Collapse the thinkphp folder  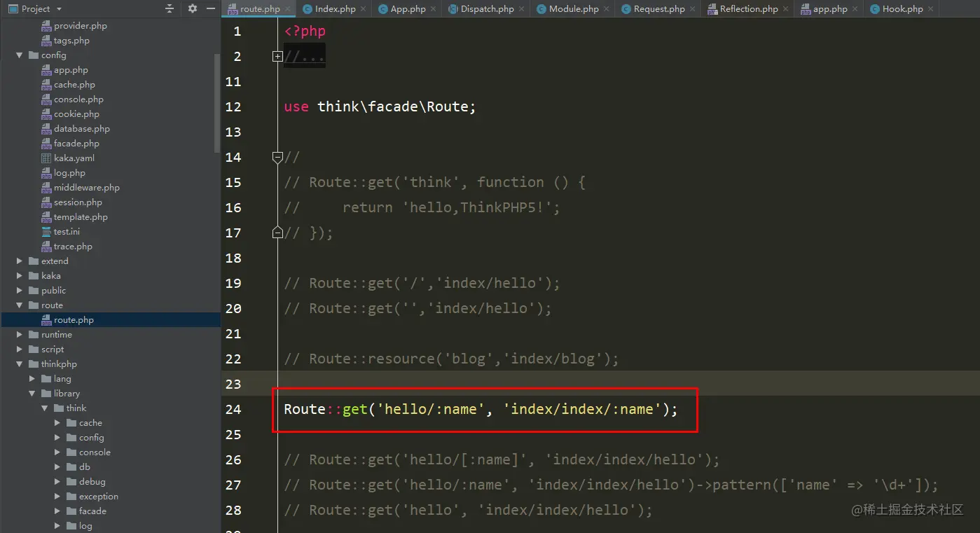[20, 364]
